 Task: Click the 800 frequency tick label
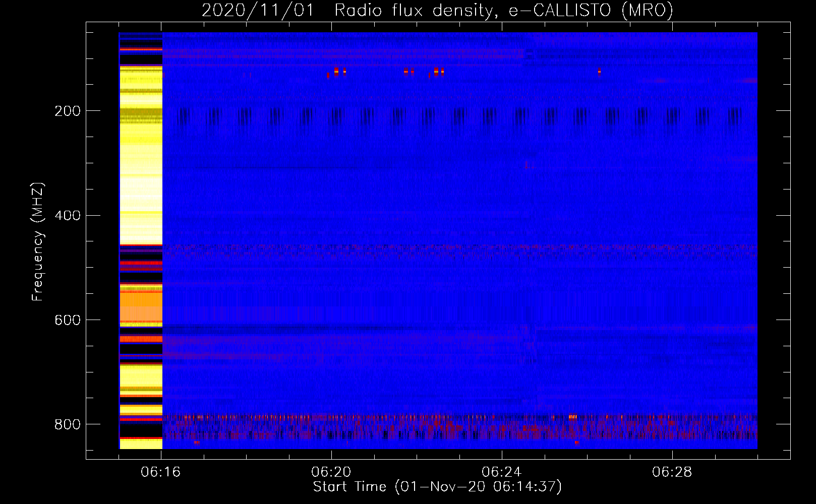click(68, 424)
